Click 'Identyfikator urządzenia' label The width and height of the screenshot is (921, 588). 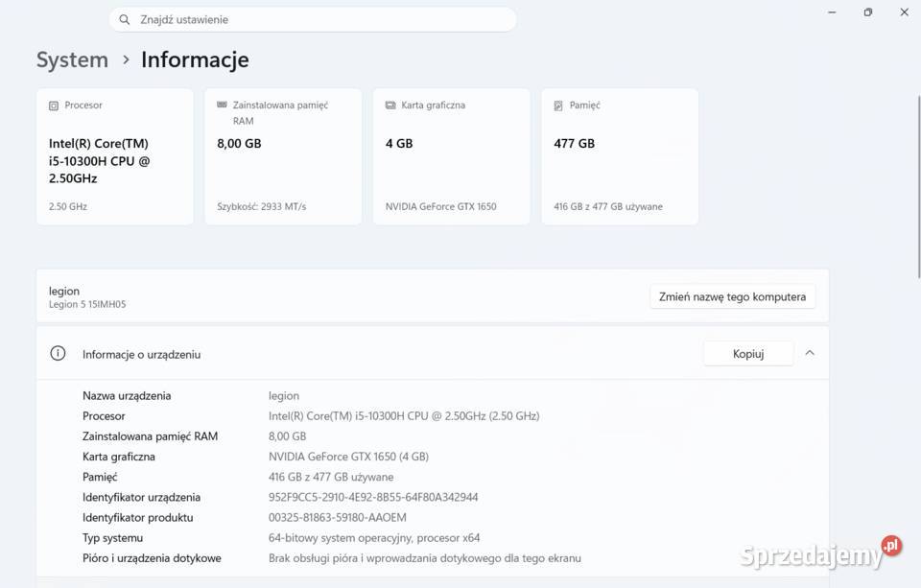(141, 498)
